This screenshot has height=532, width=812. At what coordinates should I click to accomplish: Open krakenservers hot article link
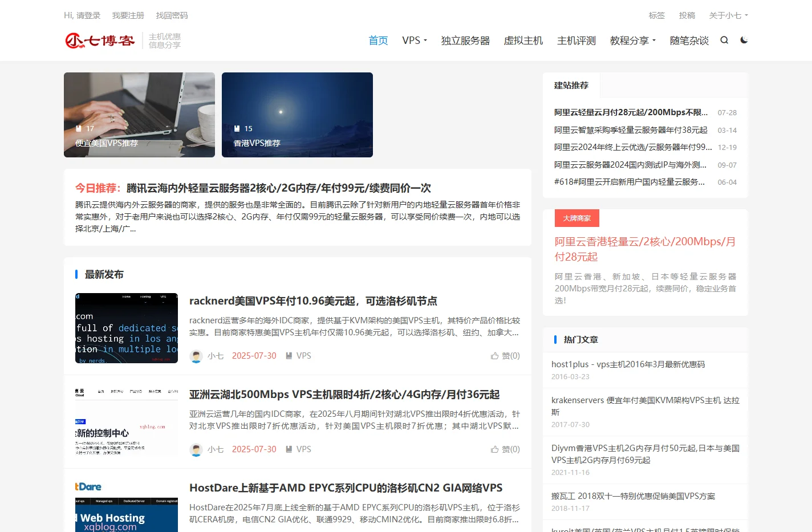click(x=645, y=406)
